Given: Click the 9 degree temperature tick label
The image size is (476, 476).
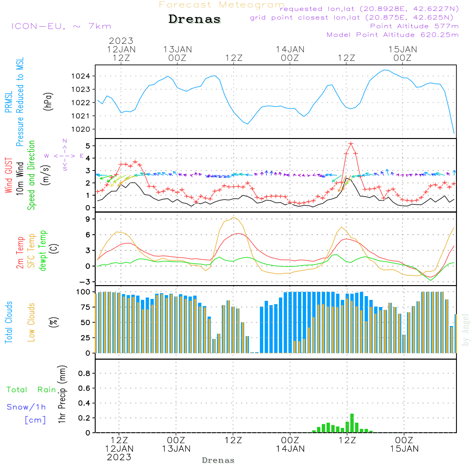Looking at the screenshot, I should coord(88,219).
